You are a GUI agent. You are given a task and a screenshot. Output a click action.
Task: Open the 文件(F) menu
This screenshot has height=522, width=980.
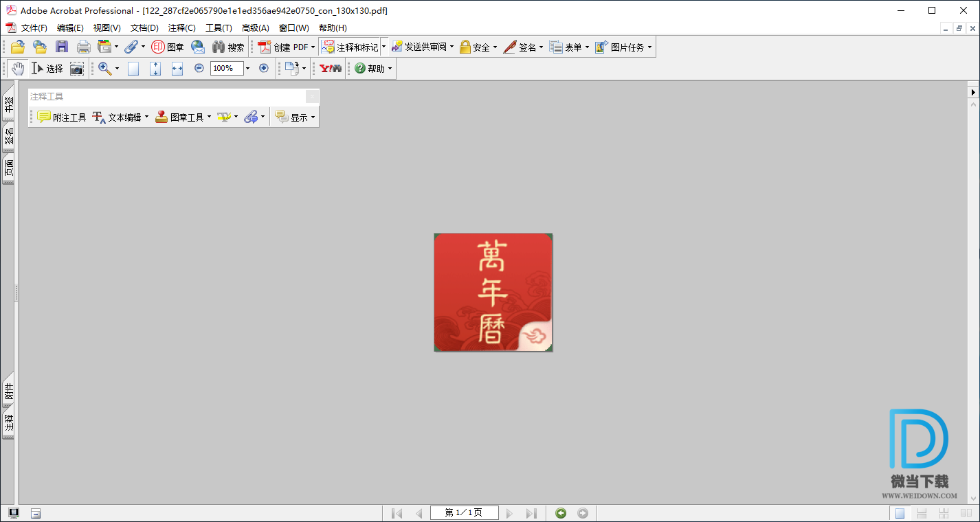tap(34, 28)
